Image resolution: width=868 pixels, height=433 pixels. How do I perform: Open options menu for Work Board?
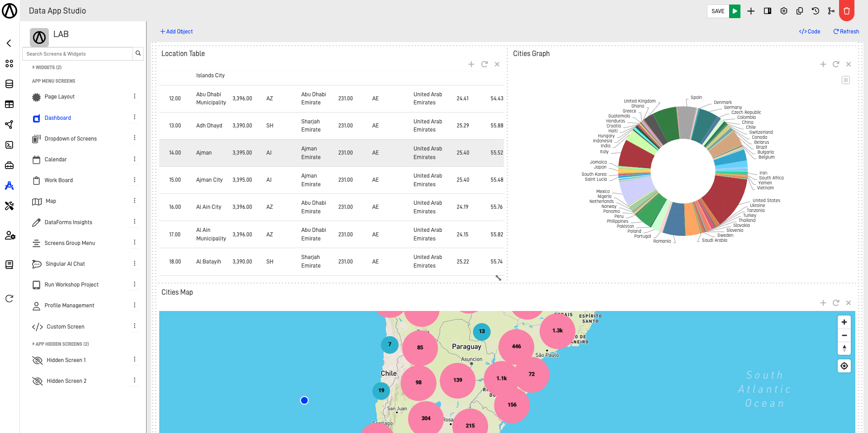pos(134,180)
